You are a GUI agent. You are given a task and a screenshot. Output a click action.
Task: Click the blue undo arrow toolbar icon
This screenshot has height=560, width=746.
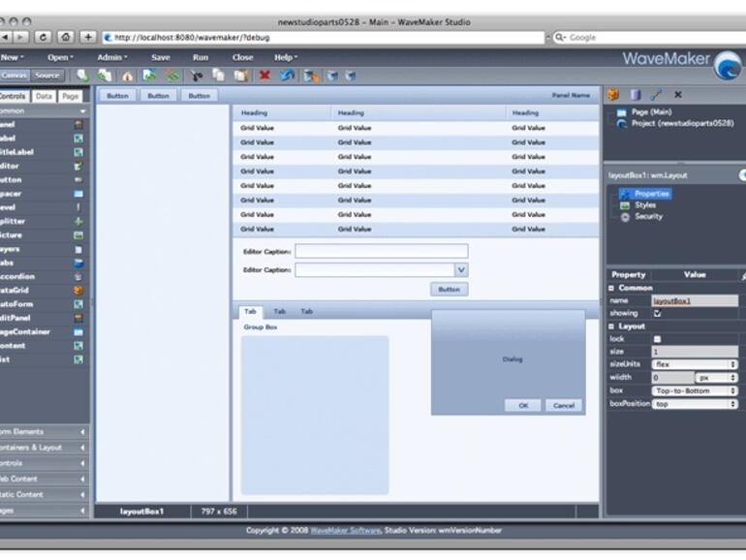(287, 75)
